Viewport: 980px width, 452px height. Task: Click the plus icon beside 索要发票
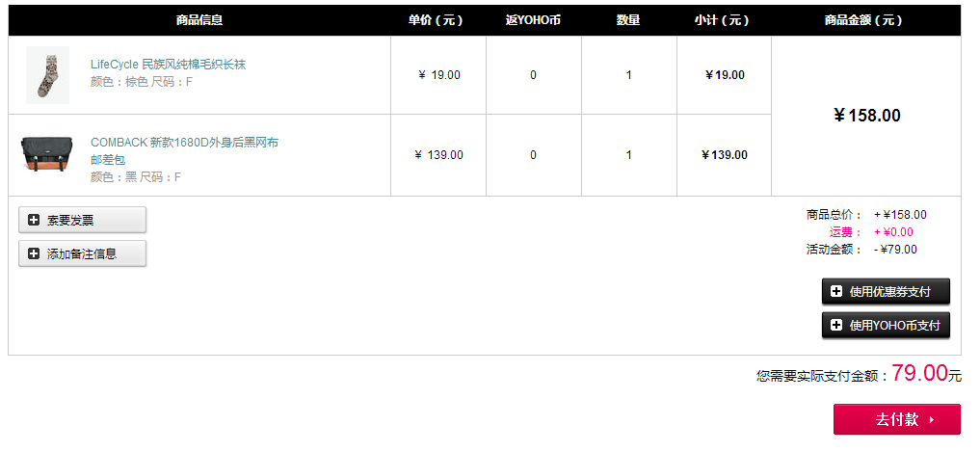click(34, 220)
